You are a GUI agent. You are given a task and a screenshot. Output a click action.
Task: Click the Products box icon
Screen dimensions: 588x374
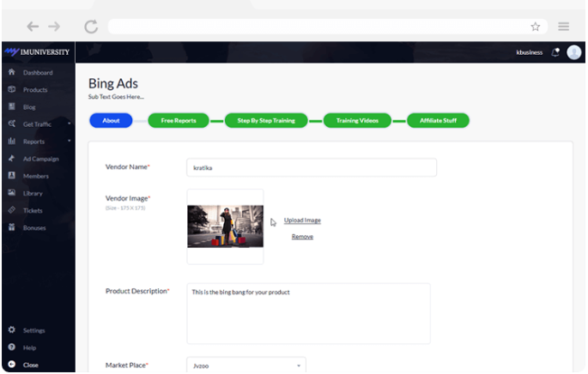pyautogui.click(x=12, y=89)
